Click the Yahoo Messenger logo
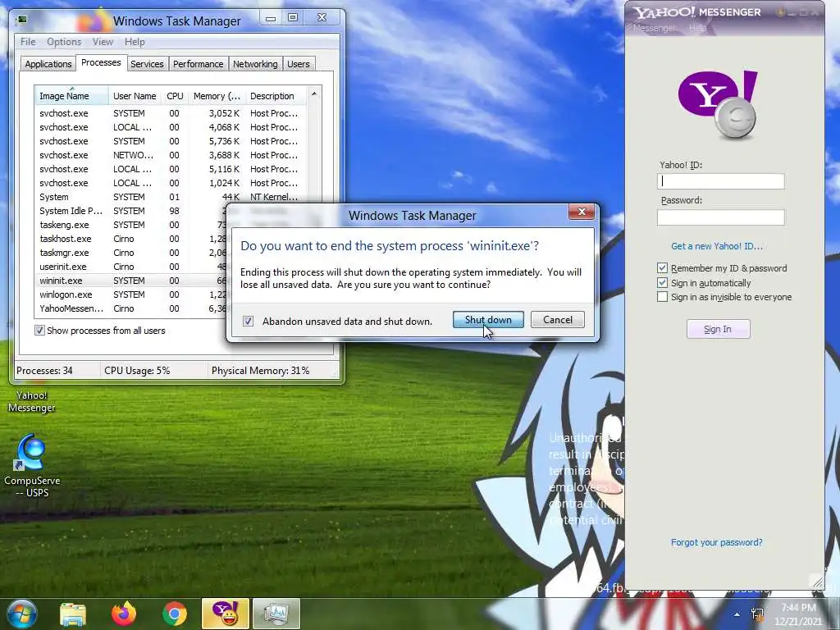Viewport: 840px width, 630px height. click(x=719, y=104)
